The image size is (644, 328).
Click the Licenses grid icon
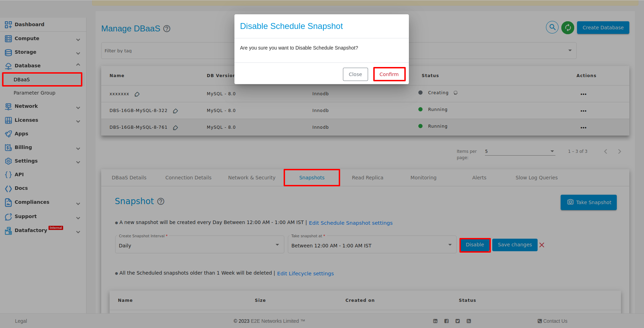tap(8, 120)
